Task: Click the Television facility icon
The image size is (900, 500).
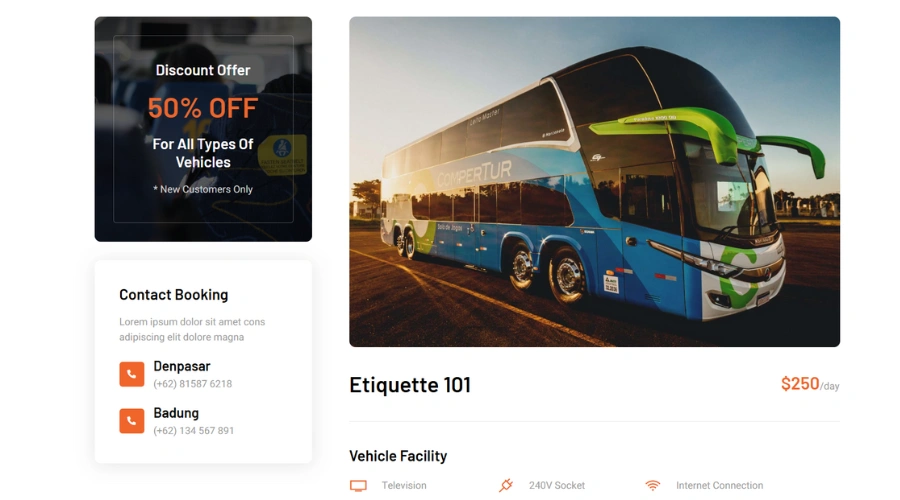Action: [x=358, y=486]
